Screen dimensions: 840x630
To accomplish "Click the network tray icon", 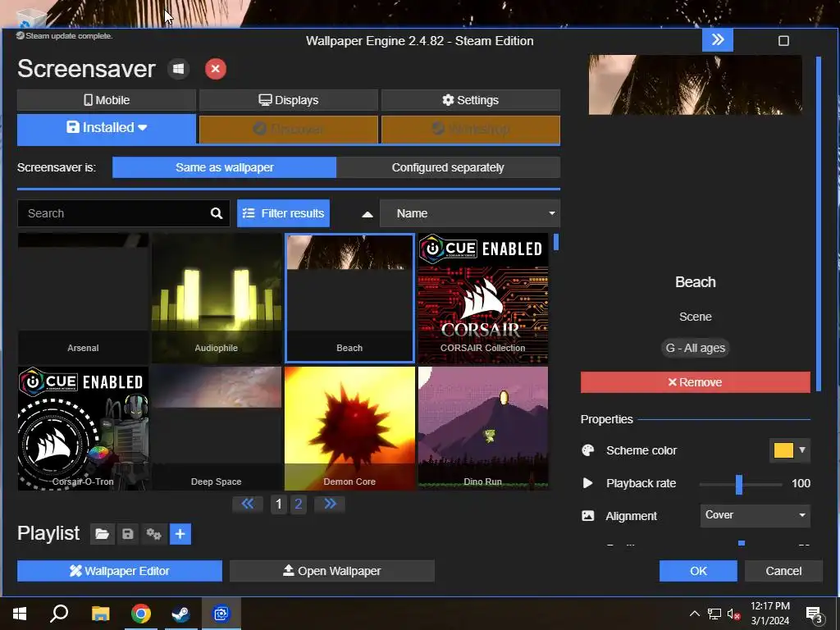I will click(x=714, y=614).
